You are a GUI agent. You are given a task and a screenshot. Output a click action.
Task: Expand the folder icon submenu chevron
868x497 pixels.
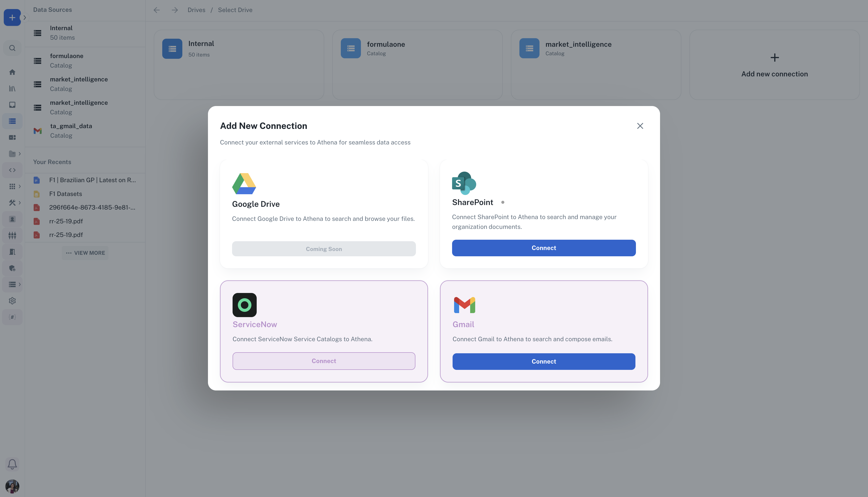click(20, 154)
